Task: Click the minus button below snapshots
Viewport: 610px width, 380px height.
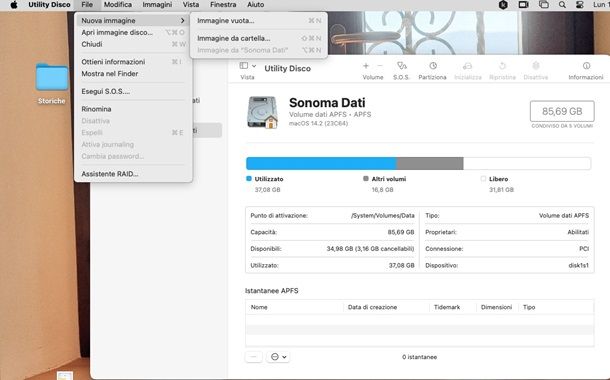Action: (x=254, y=357)
